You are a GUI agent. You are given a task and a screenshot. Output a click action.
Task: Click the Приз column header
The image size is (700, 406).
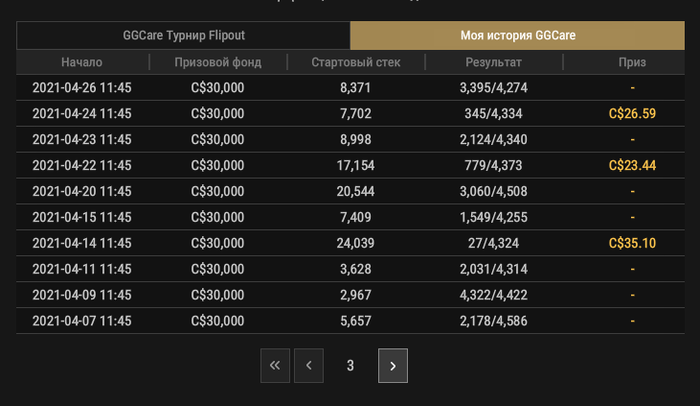[x=632, y=62]
